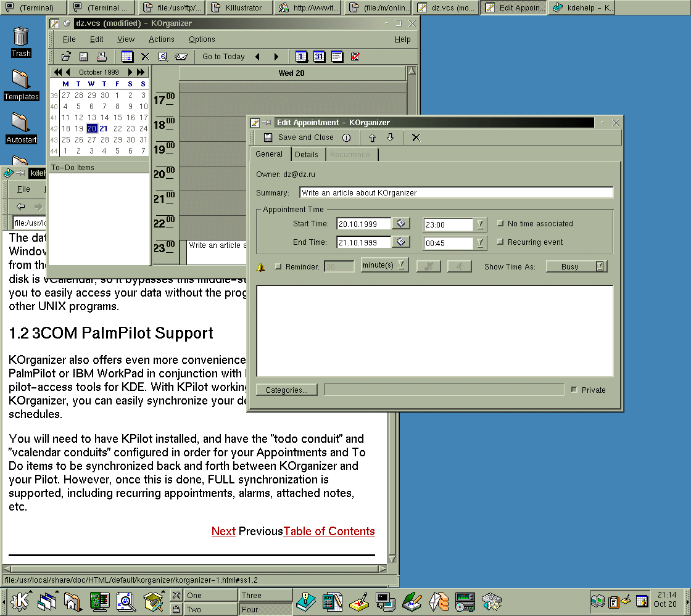Open the Actions menu in KOrganizer
This screenshot has width=691, height=616.
click(x=161, y=39)
